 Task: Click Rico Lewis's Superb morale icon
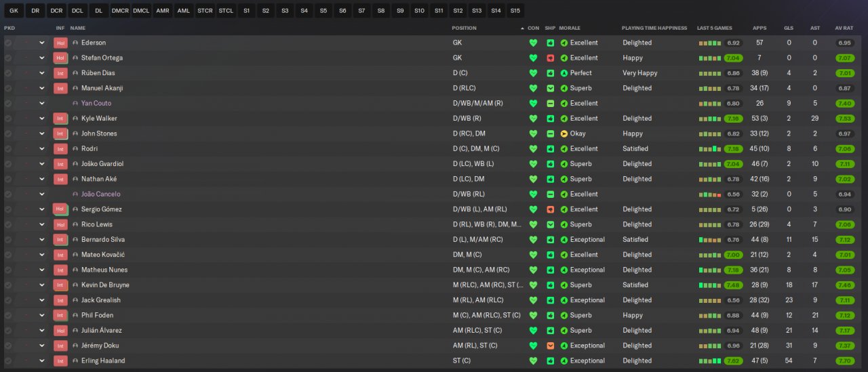click(564, 224)
